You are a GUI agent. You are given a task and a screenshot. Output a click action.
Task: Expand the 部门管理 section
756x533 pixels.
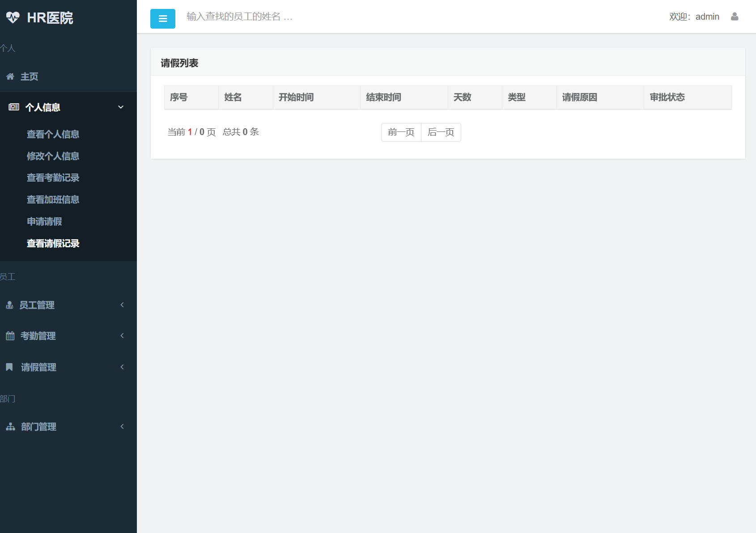(122, 427)
